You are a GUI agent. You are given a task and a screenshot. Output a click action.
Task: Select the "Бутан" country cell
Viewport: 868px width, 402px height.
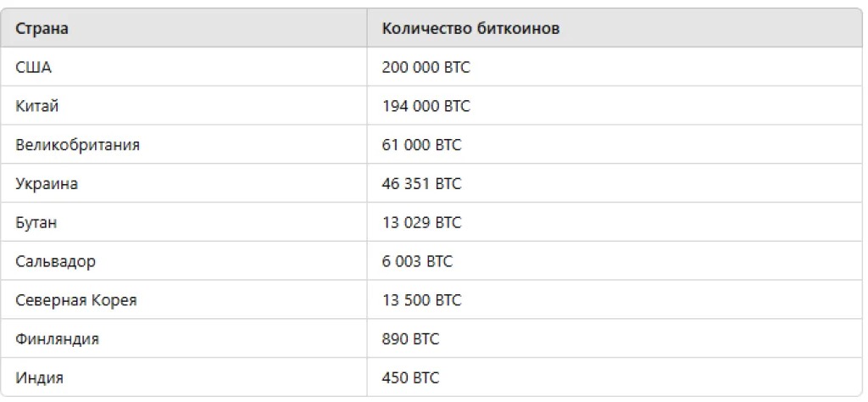tap(37, 223)
